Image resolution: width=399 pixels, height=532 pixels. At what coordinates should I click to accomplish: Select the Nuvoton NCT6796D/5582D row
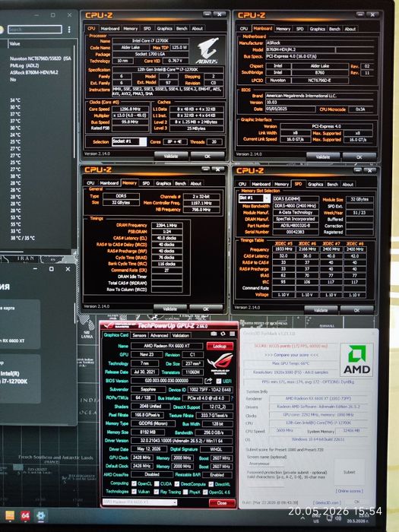[40, 59]
